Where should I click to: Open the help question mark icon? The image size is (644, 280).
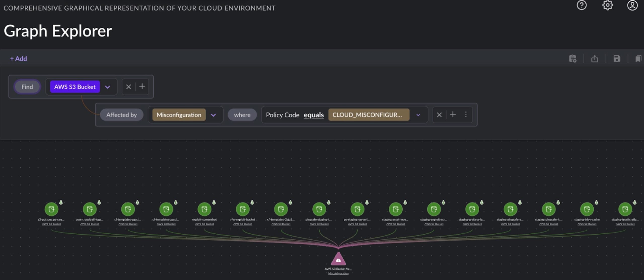coord(581,5)
